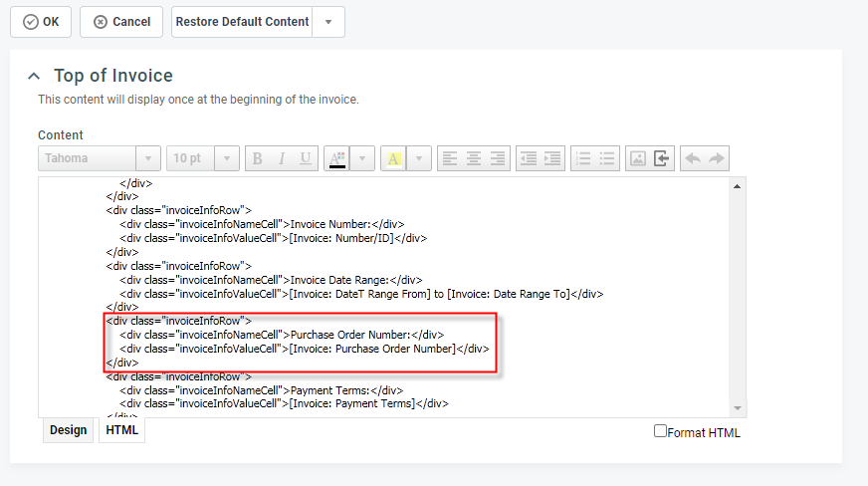Pick the yellow highlight color swatch
Image resolution: width=868 pixels, height=486 pixels.
pos(394,158)
